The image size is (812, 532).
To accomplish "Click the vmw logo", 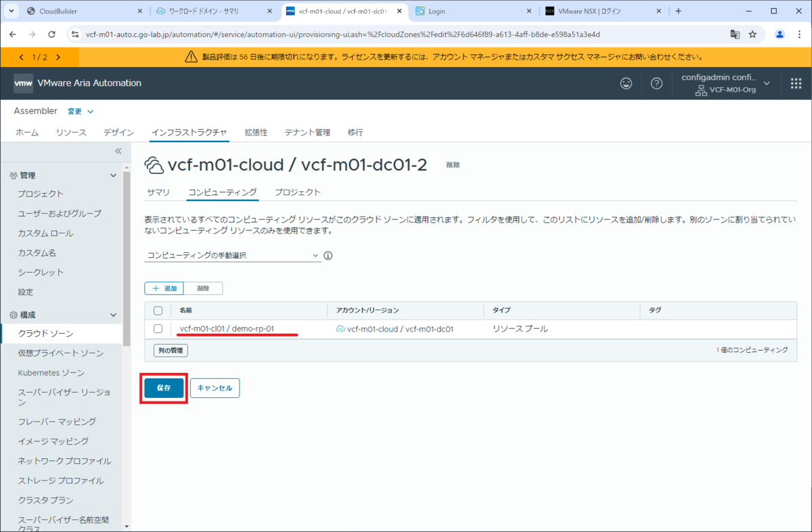I will point(23,83).
